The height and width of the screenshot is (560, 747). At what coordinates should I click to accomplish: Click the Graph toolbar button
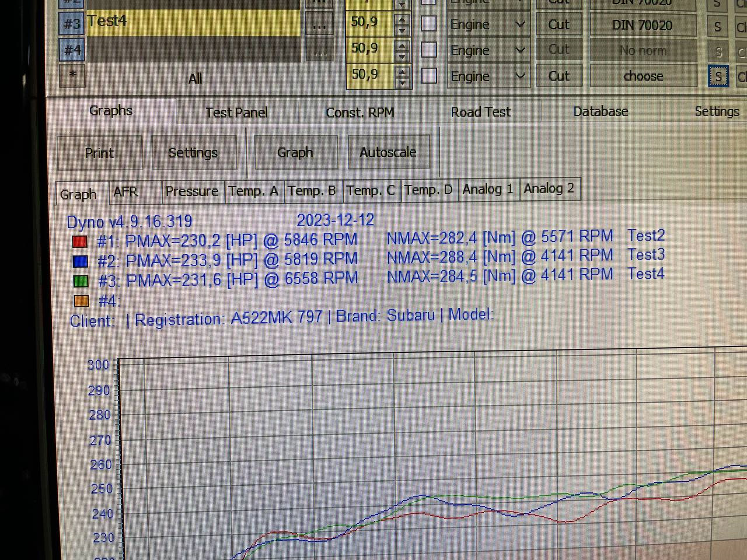pyautogui.click(x=295, y=152)
